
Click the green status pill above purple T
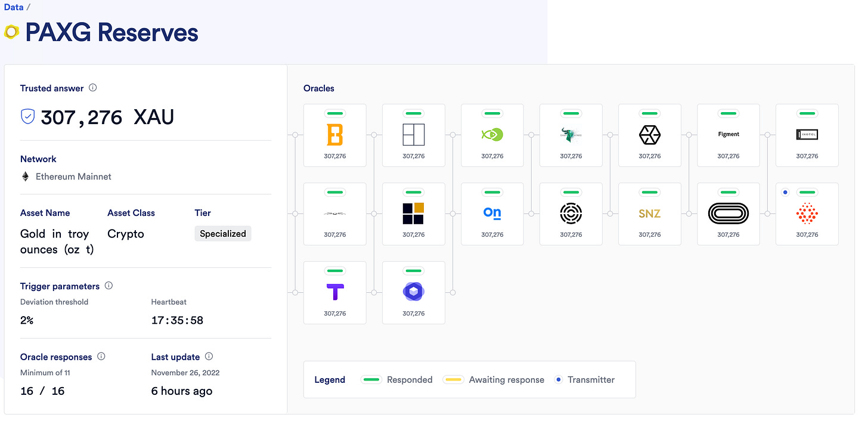coord(334,271)
